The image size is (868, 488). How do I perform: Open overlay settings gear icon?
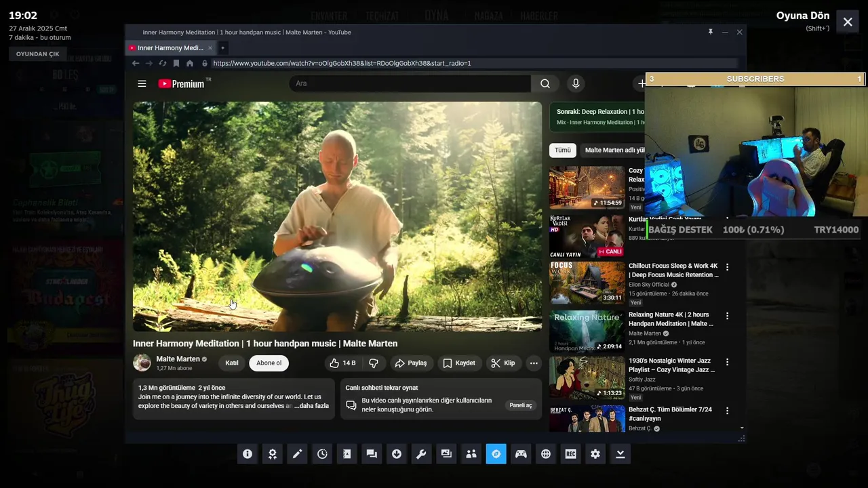[595, 454]
